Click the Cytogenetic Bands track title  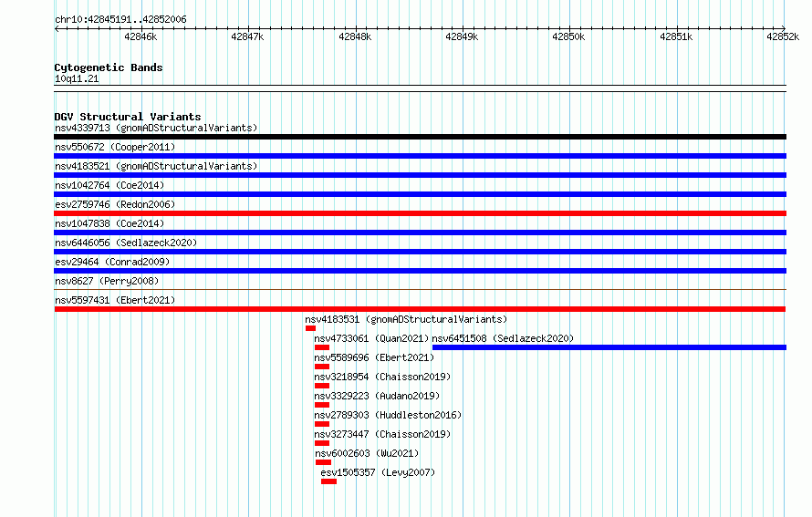coord(109,67)
